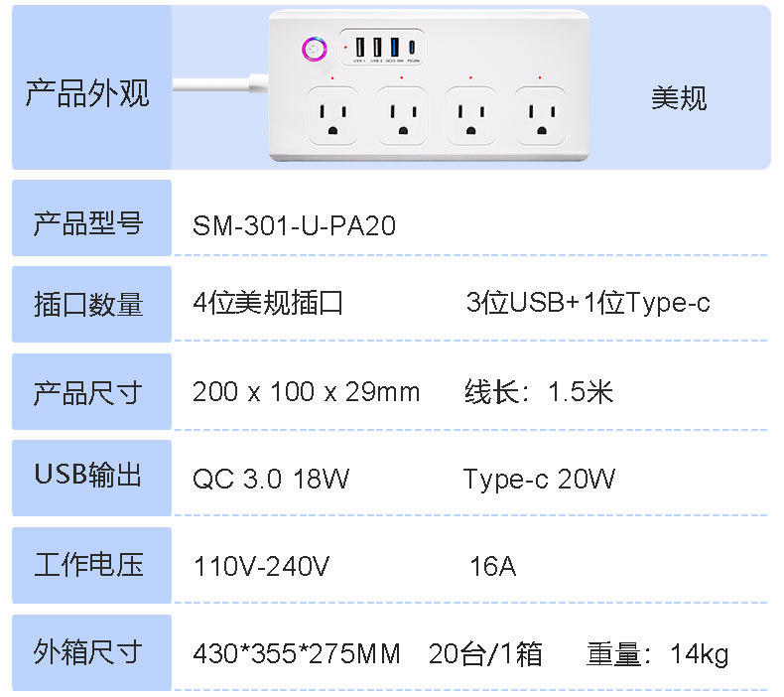The height and width of the screenshot is (697, 784).
Task: Click the 产品尺寸 label cell
Action: pyautogui.click(x=89, y=392)
